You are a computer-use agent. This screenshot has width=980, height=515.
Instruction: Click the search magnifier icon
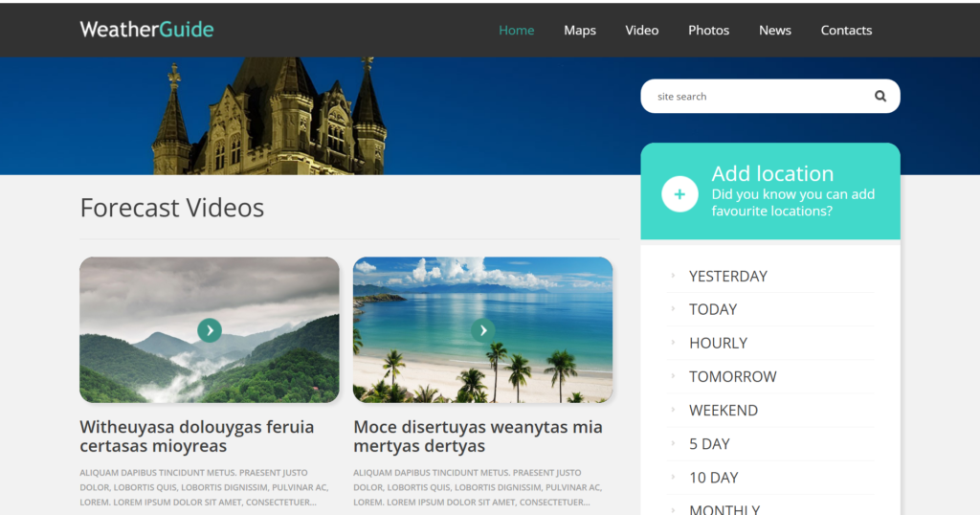click(880, 97)
